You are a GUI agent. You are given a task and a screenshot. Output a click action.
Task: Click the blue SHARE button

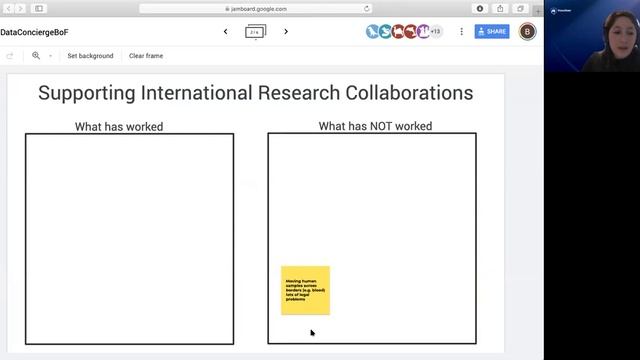492,31
